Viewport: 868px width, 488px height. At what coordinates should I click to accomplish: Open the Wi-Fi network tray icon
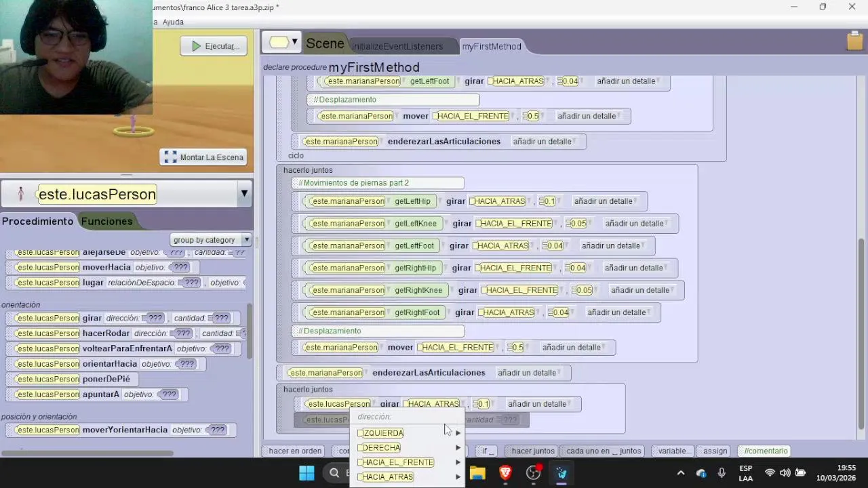pos(770,473)
